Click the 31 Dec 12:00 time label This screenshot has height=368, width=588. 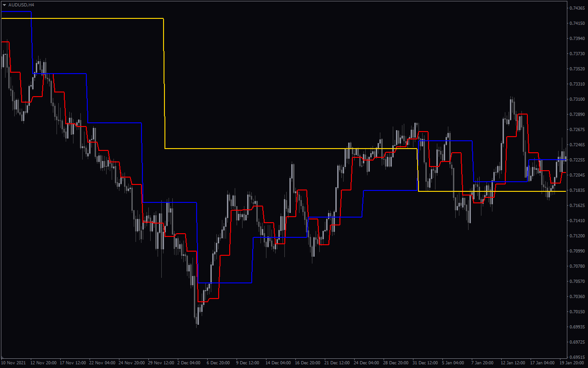[x=425, y=363]
